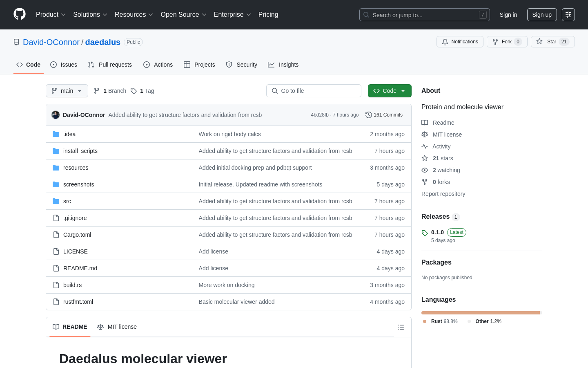Click the tag icon beside release 0.1.0
588x368 pixels.
click(425, 233)
